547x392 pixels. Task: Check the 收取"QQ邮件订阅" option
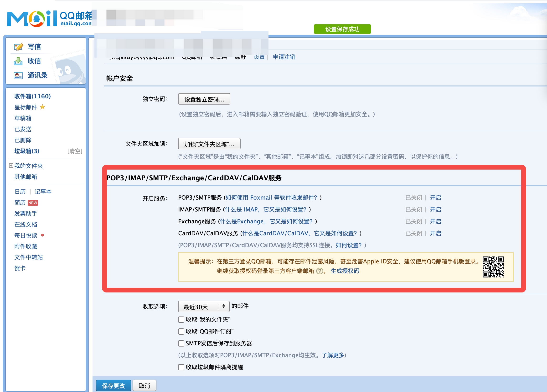(181, 332)
